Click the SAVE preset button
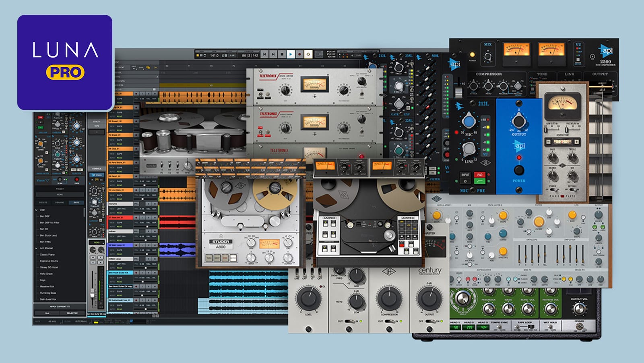This screenshot has width=644, height=363. (x=76, y=202)
